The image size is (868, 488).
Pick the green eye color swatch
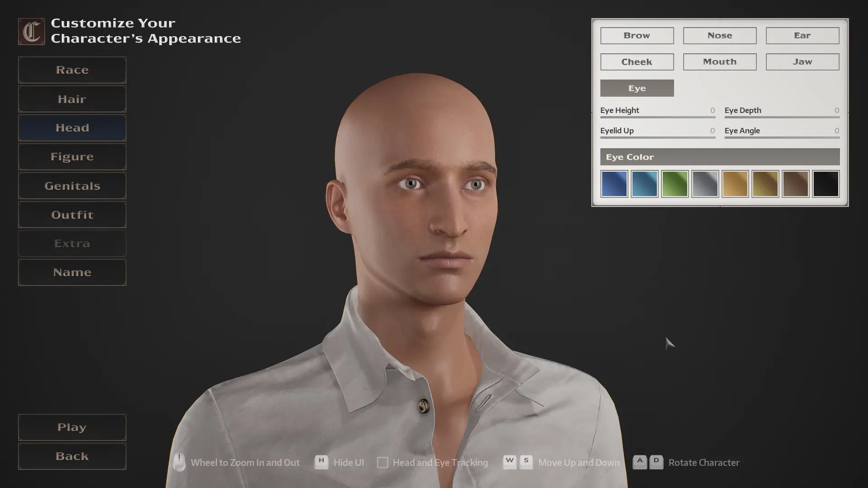[675, 184]
